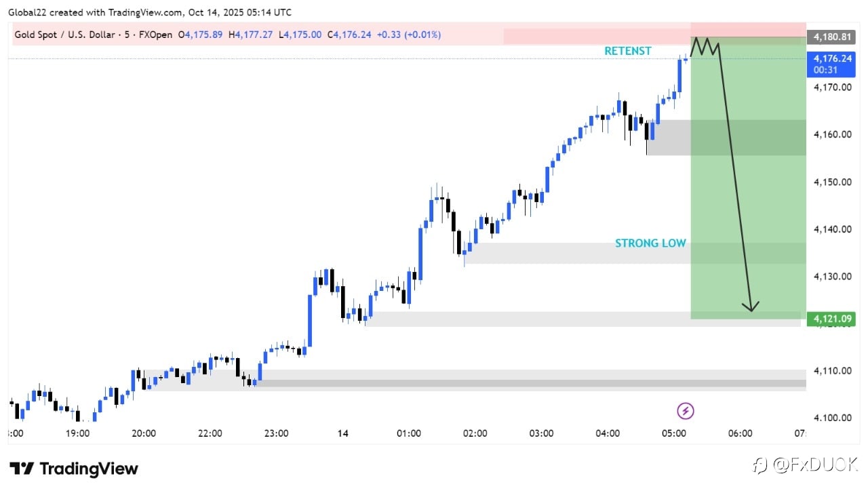This screenshot has width=868, height=493.
Task: Click the 4,110.00 price axis label
Action: [x=832, y=371]
